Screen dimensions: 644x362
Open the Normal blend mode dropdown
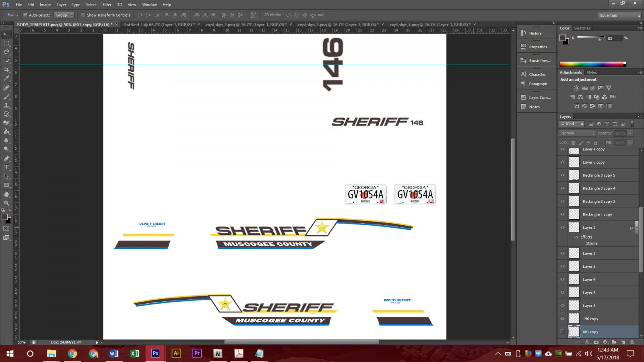click(577, 133)
